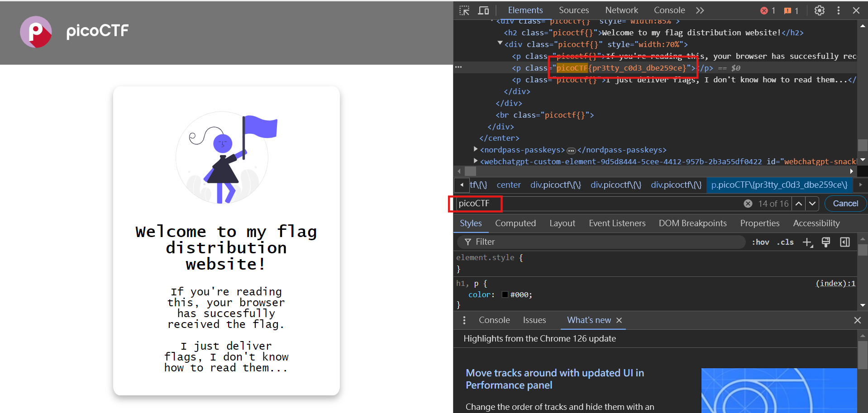
Task: Open DevTools settings gear
Action: coord(820,10)
